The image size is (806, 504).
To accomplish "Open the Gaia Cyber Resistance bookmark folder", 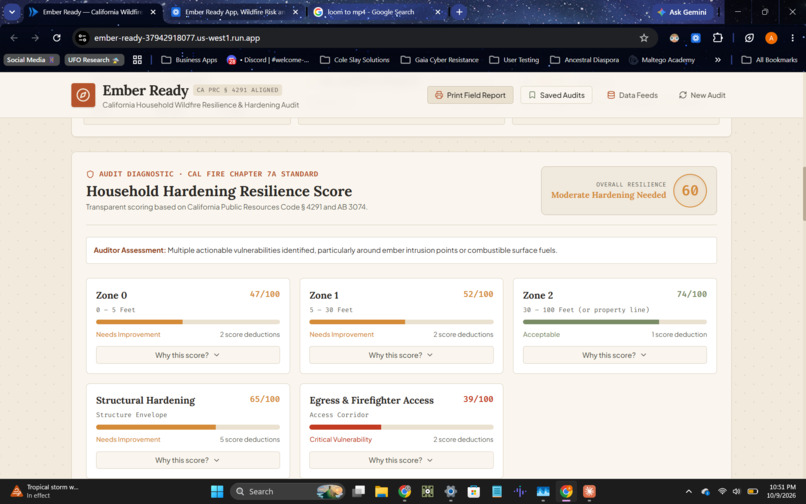I will point(439,60).
